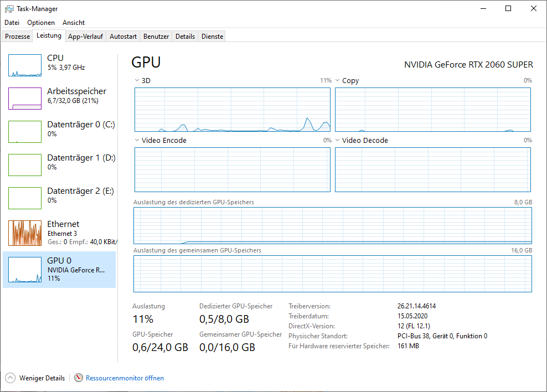This screenshot has width=547, height=392.
Task: Open the Copy graph engine dropdown
Action: [338, 81]
